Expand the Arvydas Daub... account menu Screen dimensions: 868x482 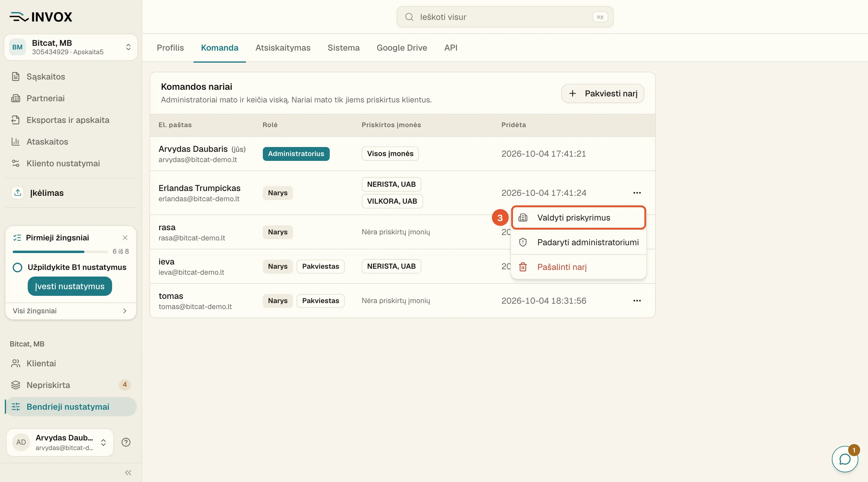click(60, 442)
